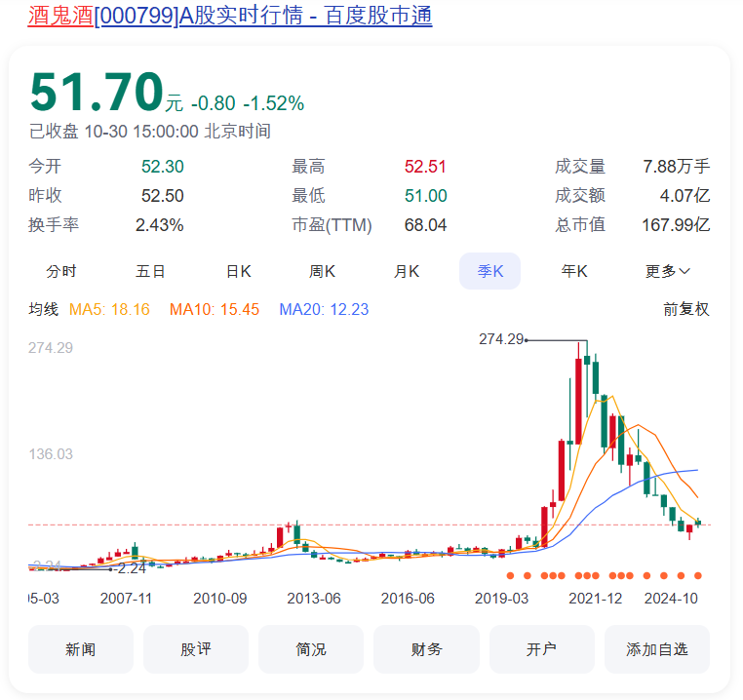Open the 酒鬼酒[000799] 百度股市通 title link
Screen dimensions: 743x700
[x=230, y=16]
